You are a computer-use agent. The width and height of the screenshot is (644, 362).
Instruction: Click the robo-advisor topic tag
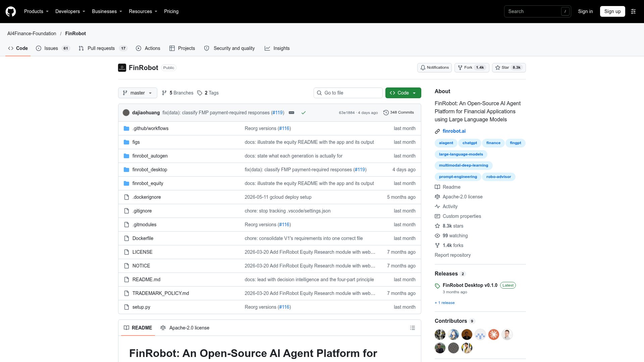point(499,177)
